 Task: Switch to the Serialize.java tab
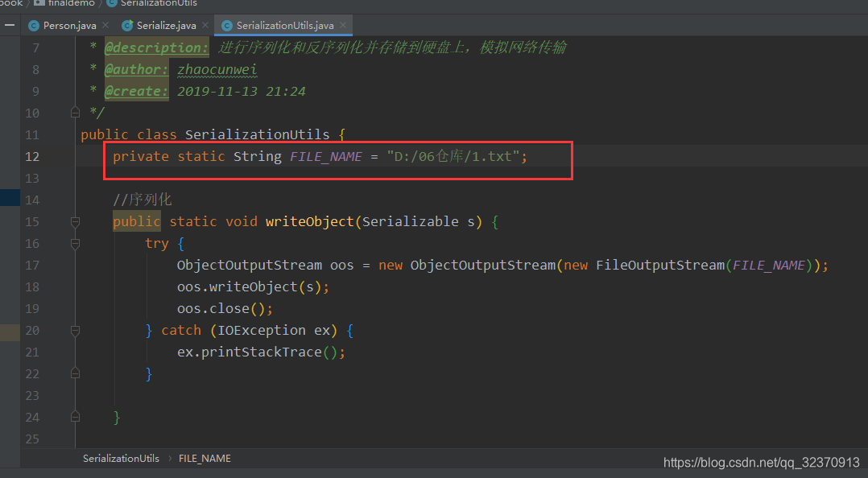click(166, 26)
